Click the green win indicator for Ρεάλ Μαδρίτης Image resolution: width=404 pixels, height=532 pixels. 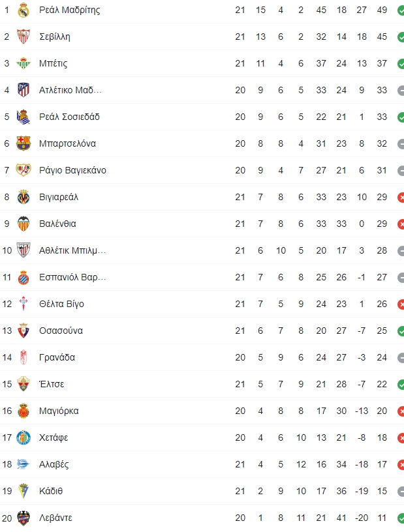point(401,10)
